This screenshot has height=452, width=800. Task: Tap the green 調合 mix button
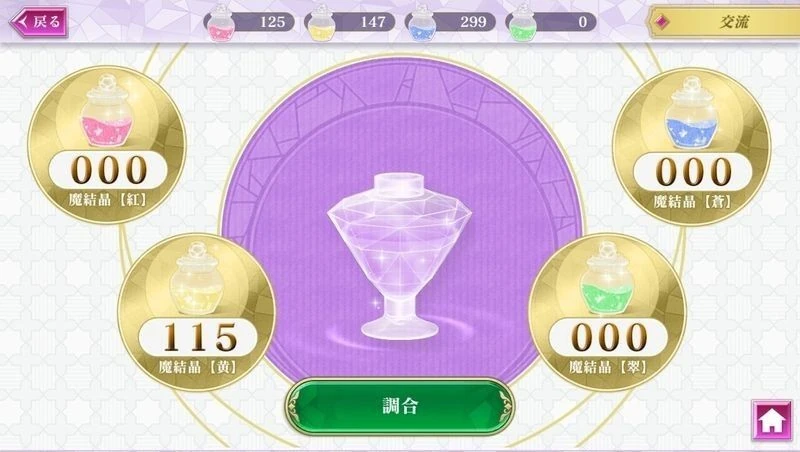pyautogui.click(x=400, y=406)
